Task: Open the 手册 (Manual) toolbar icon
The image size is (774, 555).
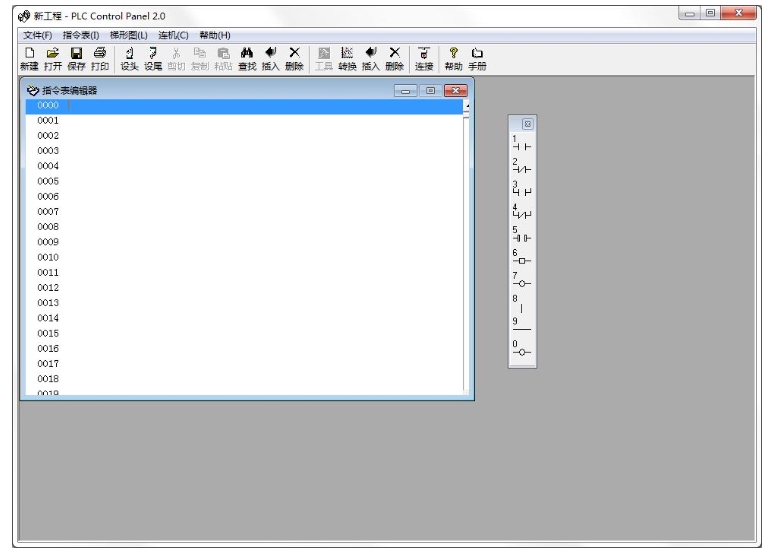Action: (x=474, y=58)
